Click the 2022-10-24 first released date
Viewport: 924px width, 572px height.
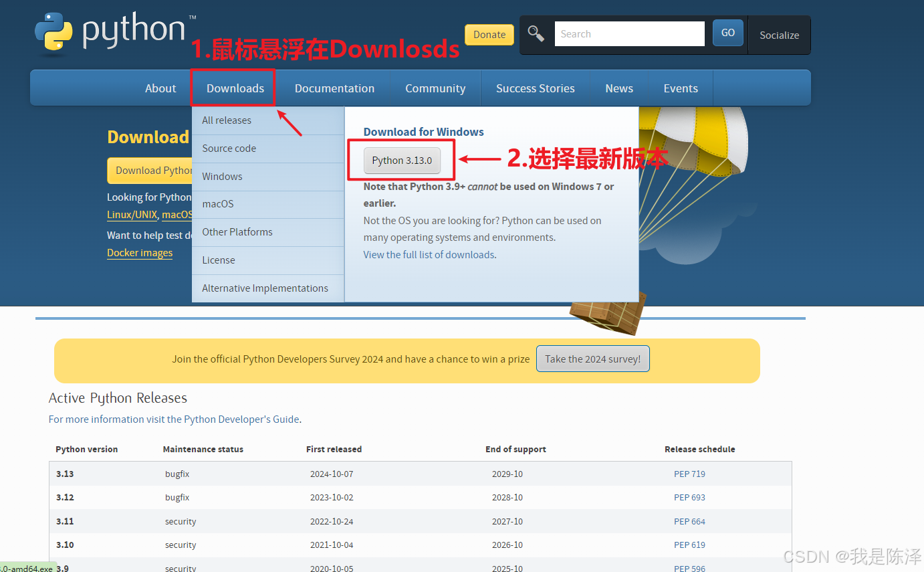[332, 521]
